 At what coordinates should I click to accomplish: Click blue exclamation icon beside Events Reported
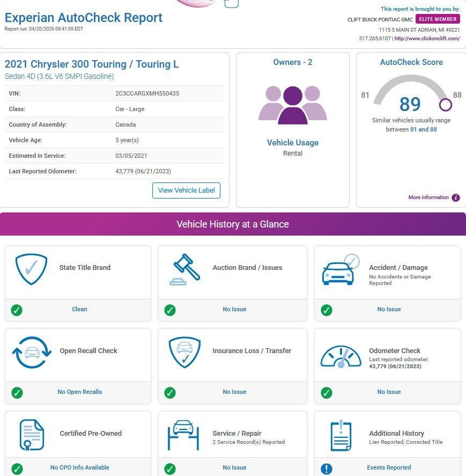tap(326, 468)
